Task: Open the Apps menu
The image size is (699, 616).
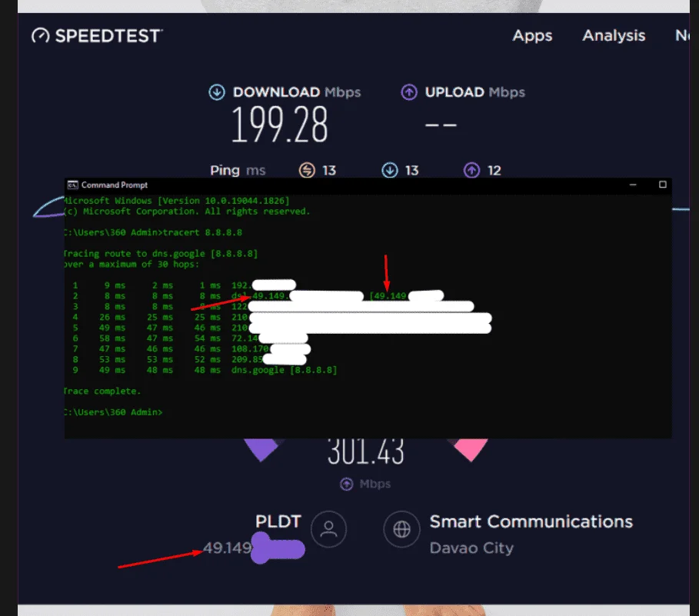Action: pos(532,35)
